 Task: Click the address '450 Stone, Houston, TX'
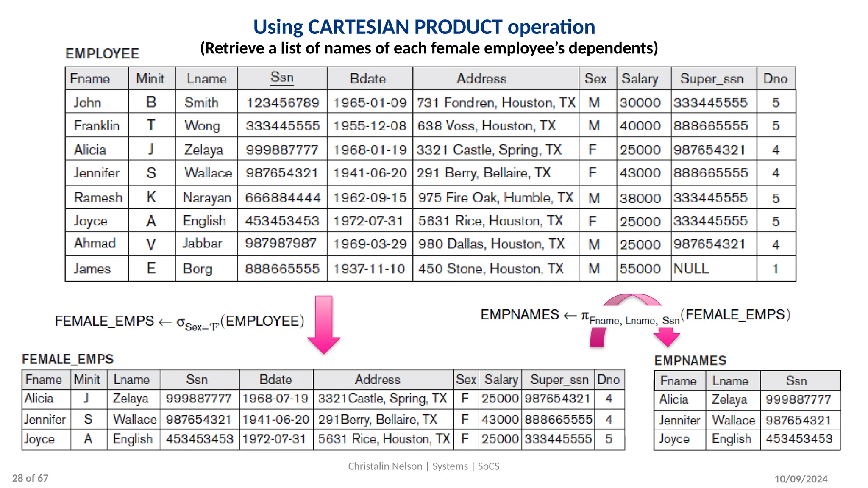[x=491, y=269]
